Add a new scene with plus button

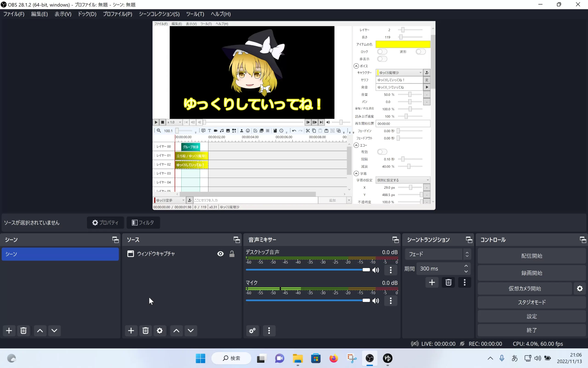tap(9, 331)
